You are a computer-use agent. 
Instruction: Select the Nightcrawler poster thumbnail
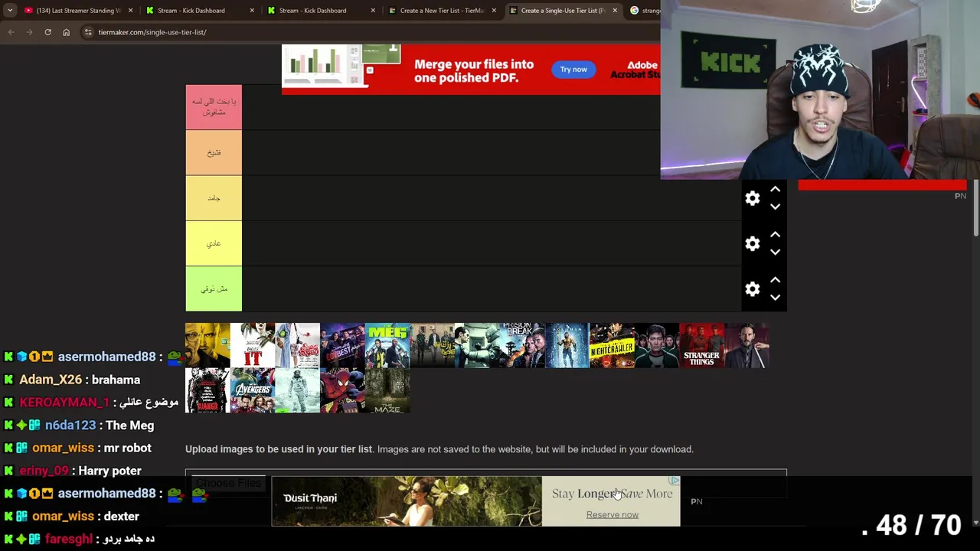pyautogui.click(x=612, y=345)
